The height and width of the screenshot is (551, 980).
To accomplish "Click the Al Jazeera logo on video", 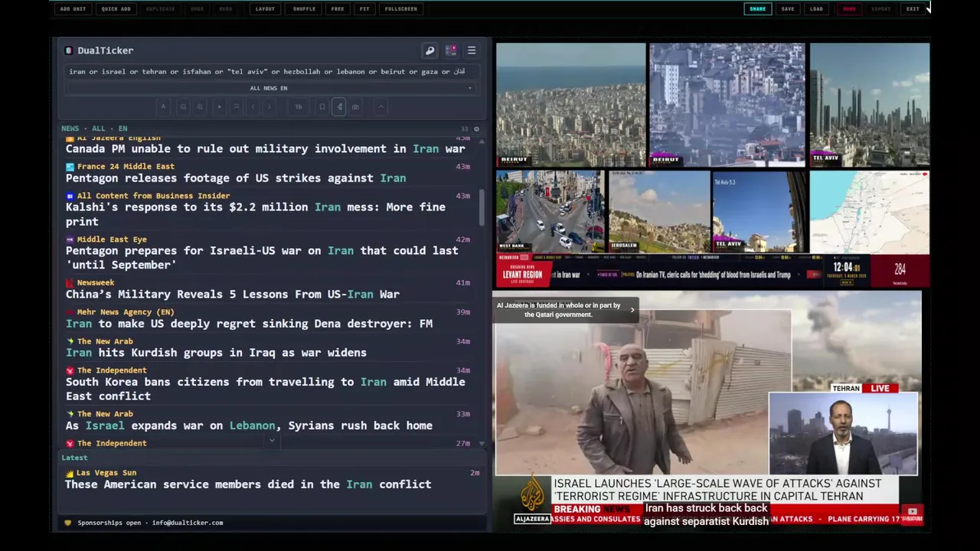I will (x=532, y=498).
